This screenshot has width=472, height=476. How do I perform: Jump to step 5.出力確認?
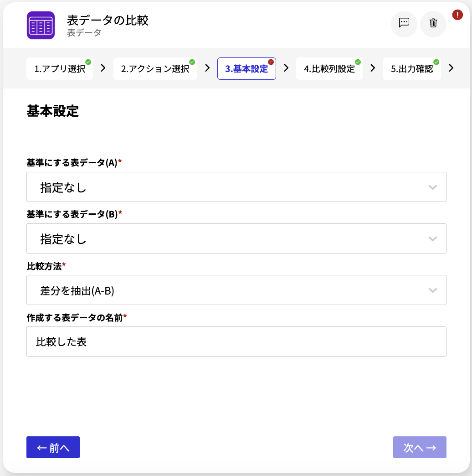point(412,69)
